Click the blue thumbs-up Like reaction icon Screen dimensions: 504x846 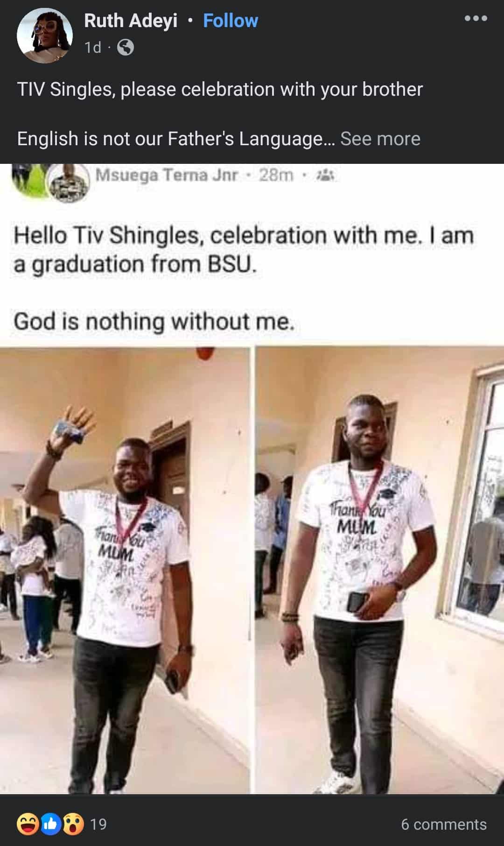(x=50, y=824)
